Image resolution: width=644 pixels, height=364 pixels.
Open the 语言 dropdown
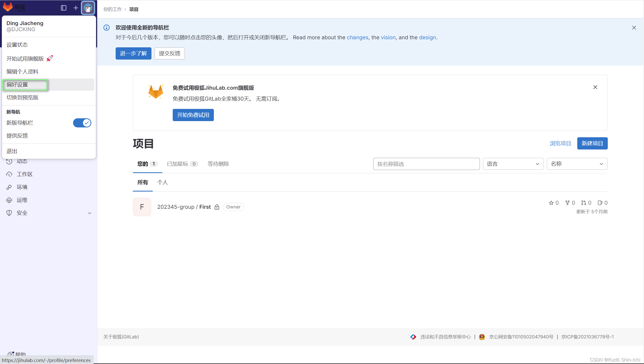coord(513,164)
